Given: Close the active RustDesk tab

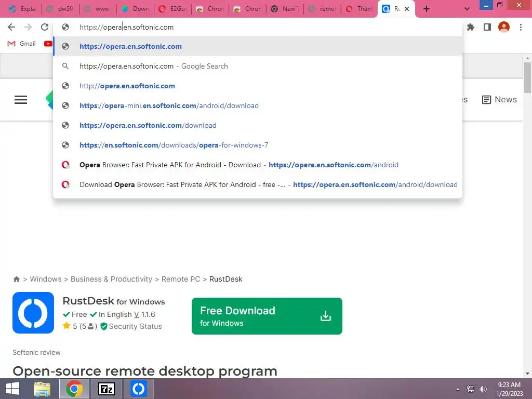Looking at the screenshot, I should tap(407, 9).
